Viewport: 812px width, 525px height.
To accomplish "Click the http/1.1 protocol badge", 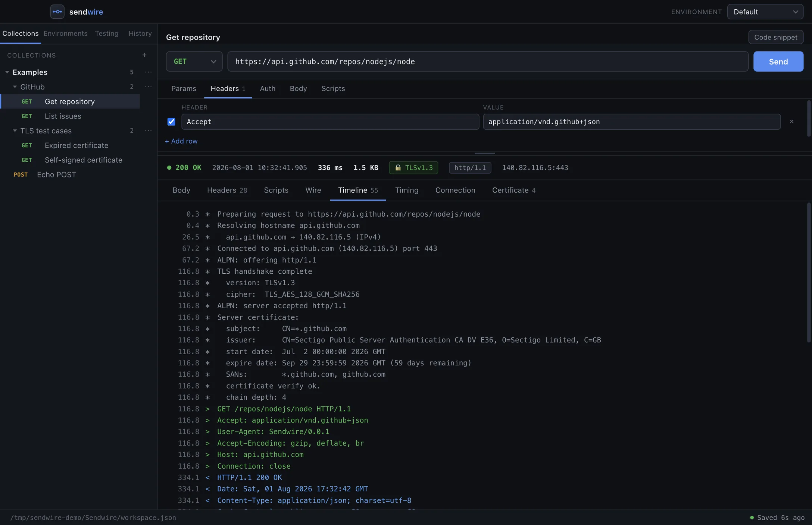I will [470, 167].
